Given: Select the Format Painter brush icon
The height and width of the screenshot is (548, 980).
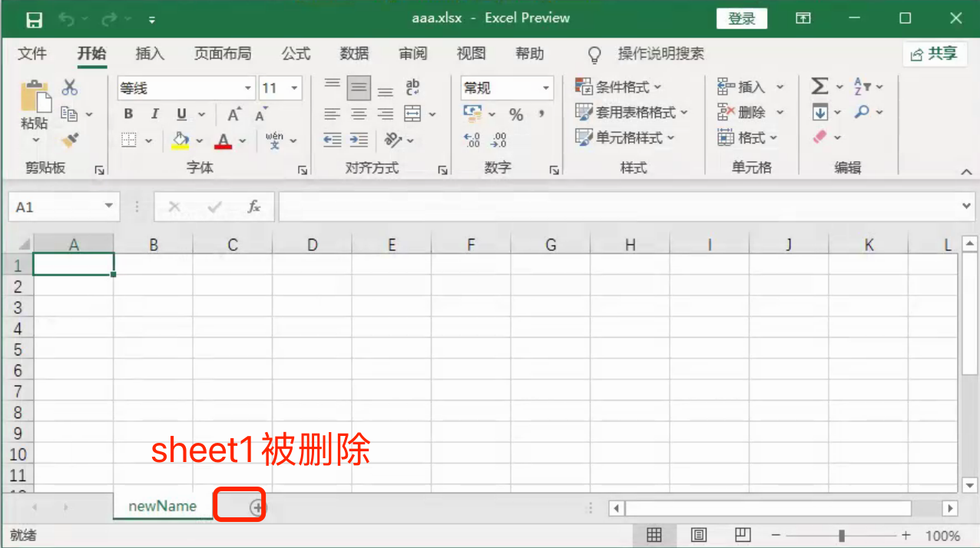Looking at the screenshot, I should coord(70,140).
